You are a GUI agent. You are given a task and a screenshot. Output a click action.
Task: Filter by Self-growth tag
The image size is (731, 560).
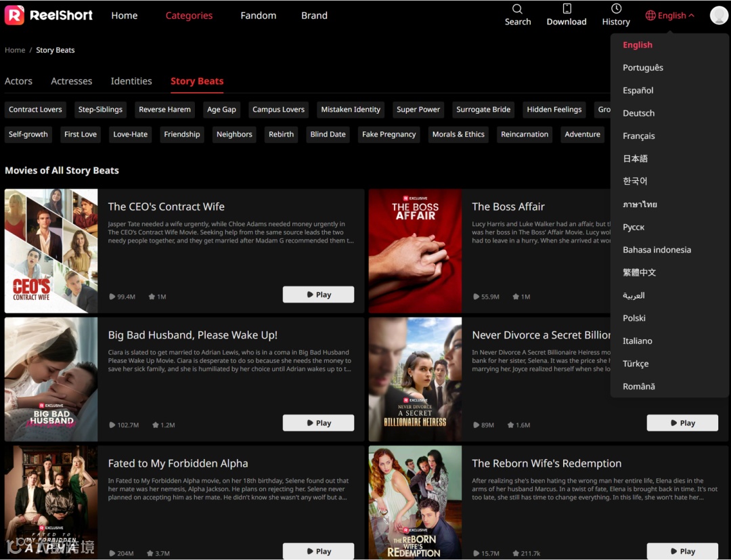28,134
